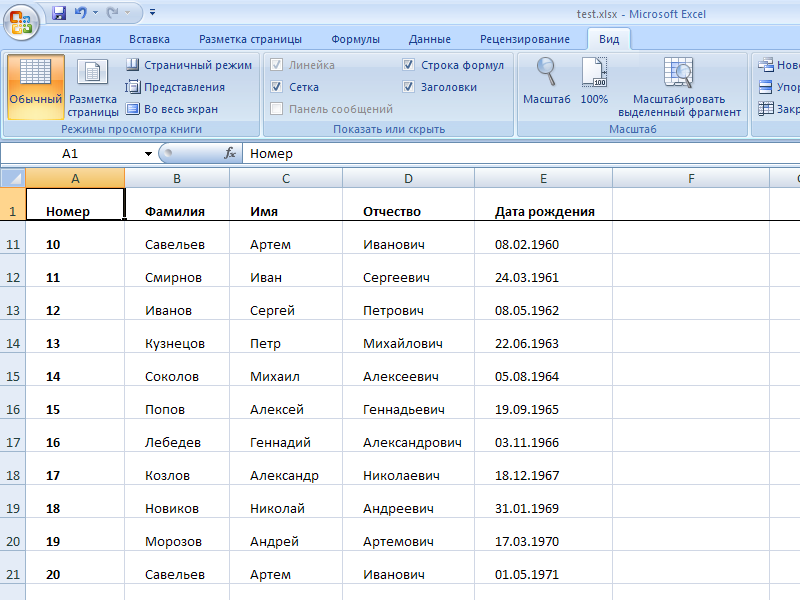The width and height of the screenshot is (800, 600).
Task: Click the Имя header cell
Action: pos(286,205)
